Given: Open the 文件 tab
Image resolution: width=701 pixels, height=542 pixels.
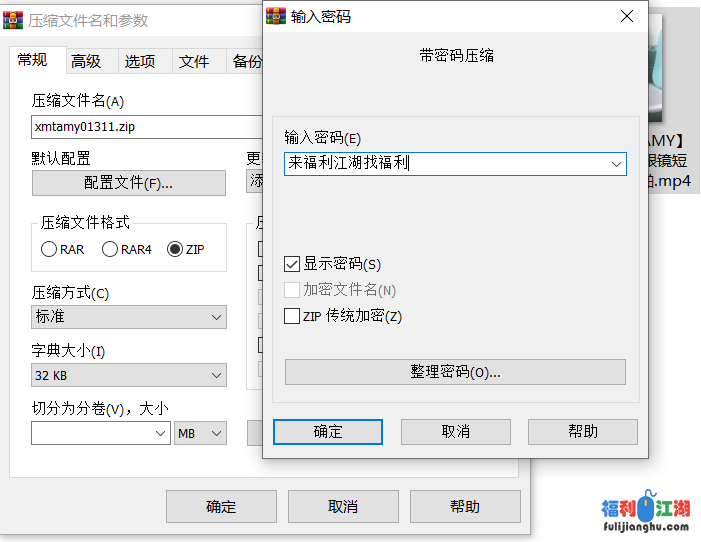Looking at the screenshot, I should point(194,61).
